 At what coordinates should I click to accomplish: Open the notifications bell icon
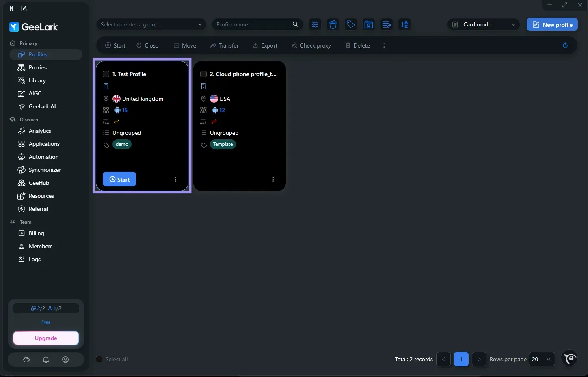[46, 360]
